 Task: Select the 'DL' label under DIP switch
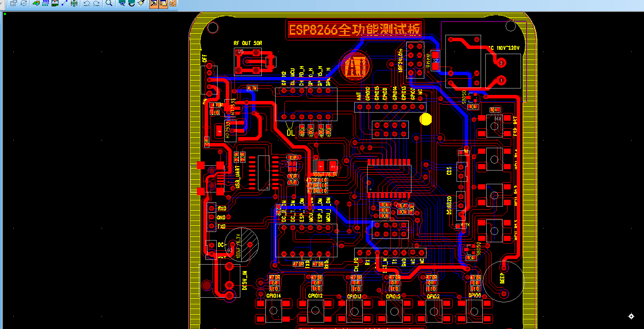[x=291, y=133]
